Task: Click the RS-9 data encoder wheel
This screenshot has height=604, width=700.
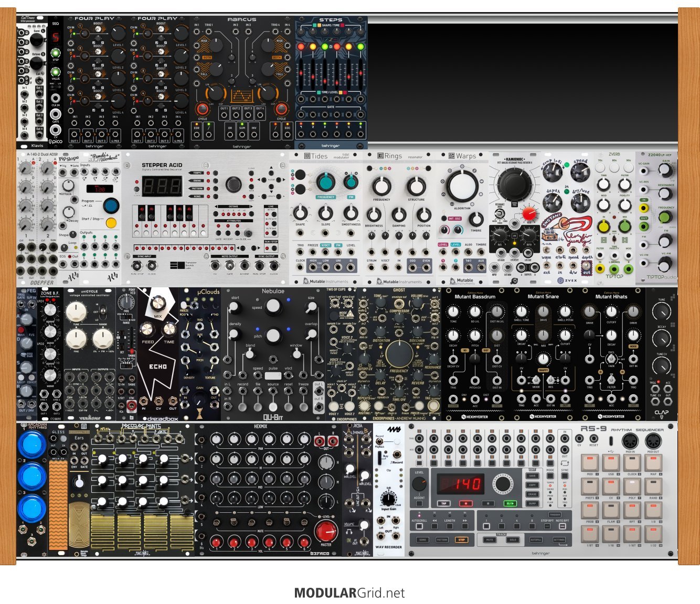Action: (x=502, y=484)
